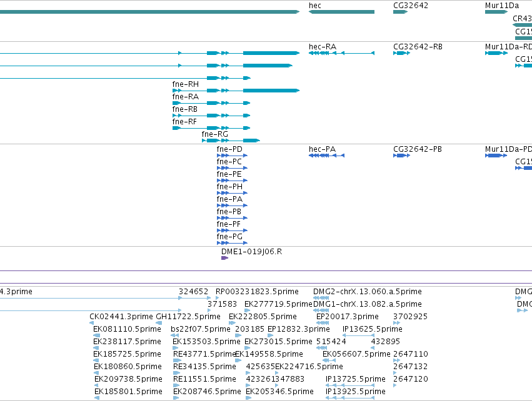
Task: Open the fne-PG protein label
Action: tap(229, 237)
